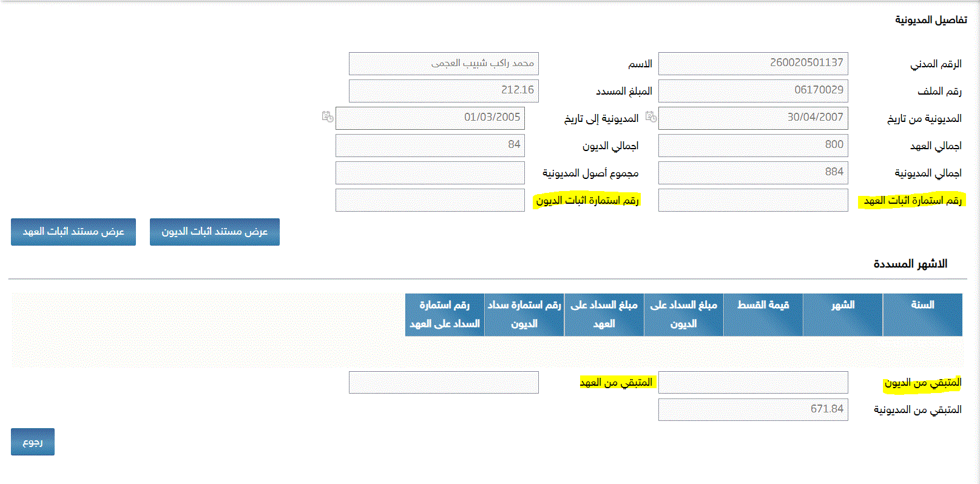Image resolution: width=980 pixels, height=484 pixels.
Task: Click the الشهر column header
Action: [843, 315]
